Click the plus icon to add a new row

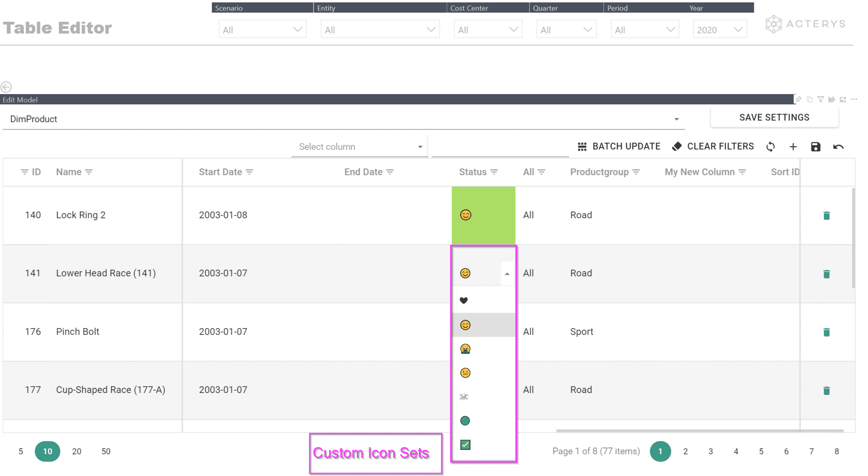[x=793, y=147]
